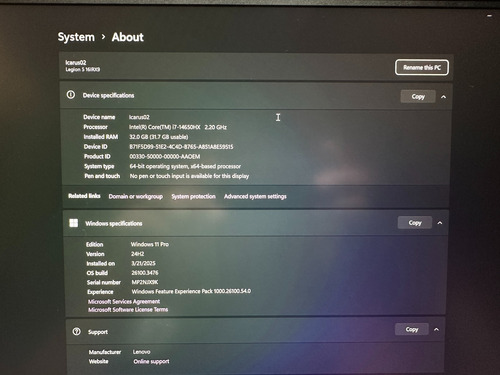Select the Serial number value

145,282
